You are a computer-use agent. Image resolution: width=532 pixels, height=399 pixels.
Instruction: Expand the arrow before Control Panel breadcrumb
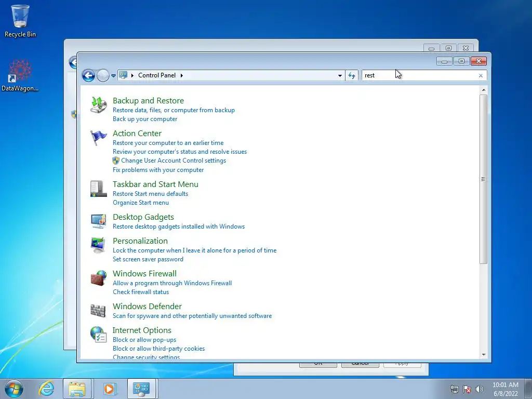coord(132,75)
